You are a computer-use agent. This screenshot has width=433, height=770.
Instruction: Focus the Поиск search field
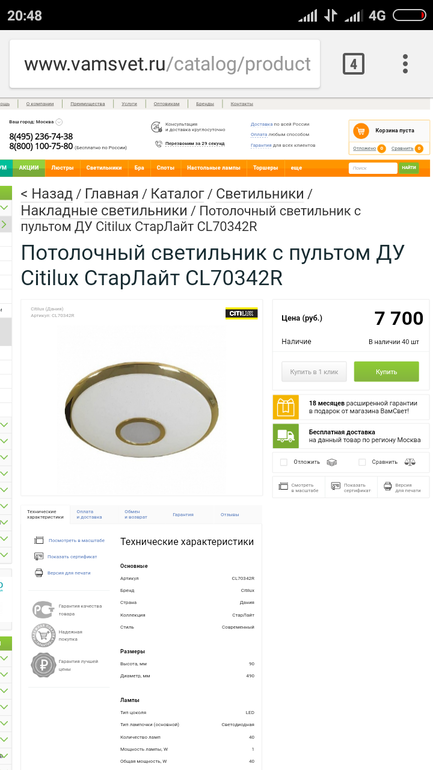373,168
